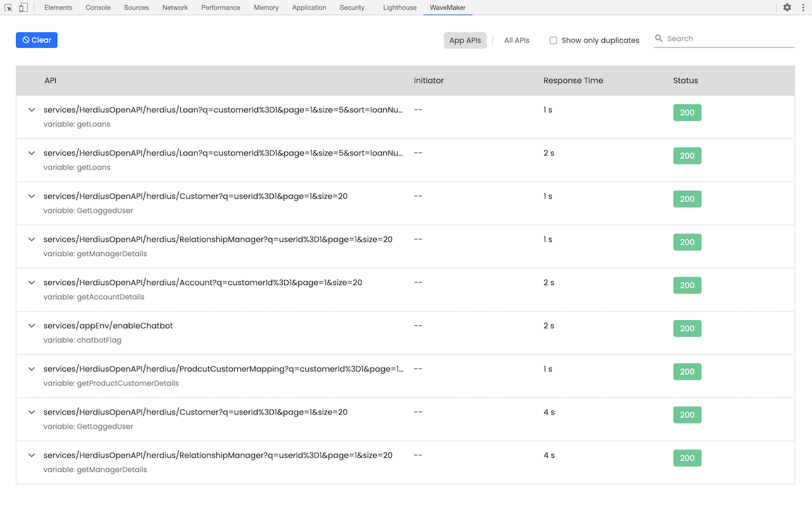
Task: Click the Initiator column header
Action: pyautogui.click(x=429, y=81)
